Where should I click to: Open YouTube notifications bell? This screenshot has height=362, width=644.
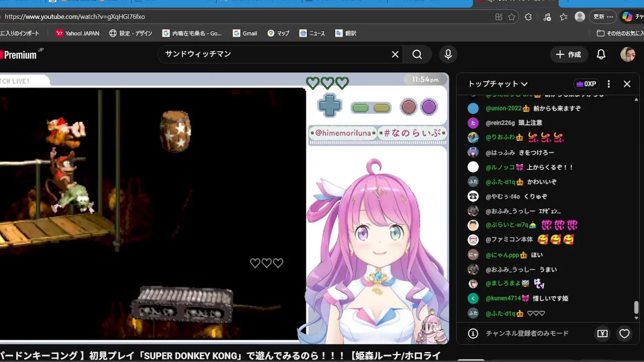coord(601,54)
